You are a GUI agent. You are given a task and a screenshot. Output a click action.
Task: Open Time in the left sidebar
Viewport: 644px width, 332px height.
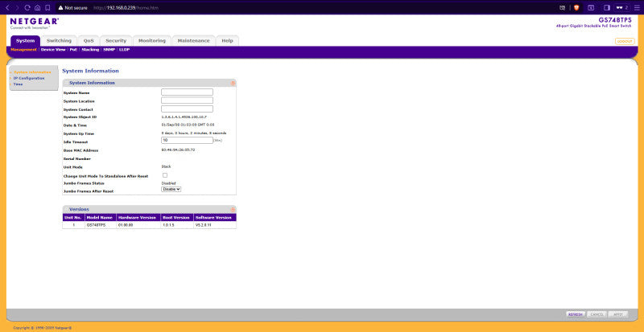(18, 84)
